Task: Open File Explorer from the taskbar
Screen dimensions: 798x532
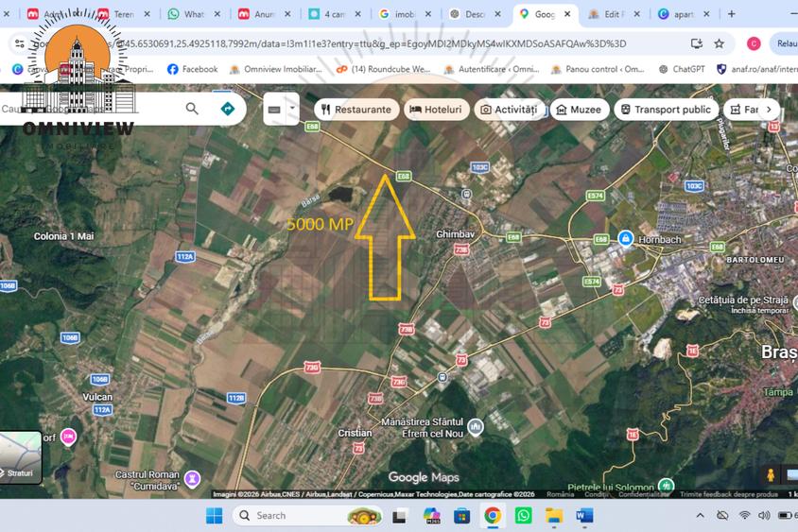Action: 554,516
